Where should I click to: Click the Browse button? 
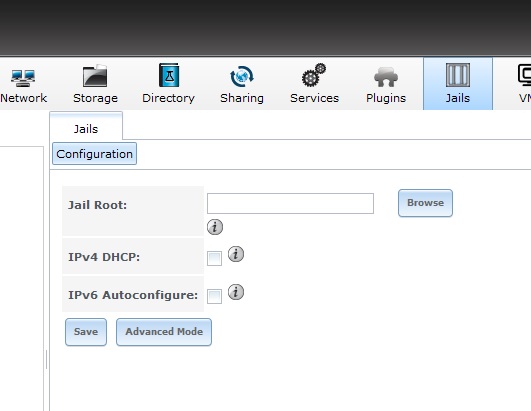[425, 203]
